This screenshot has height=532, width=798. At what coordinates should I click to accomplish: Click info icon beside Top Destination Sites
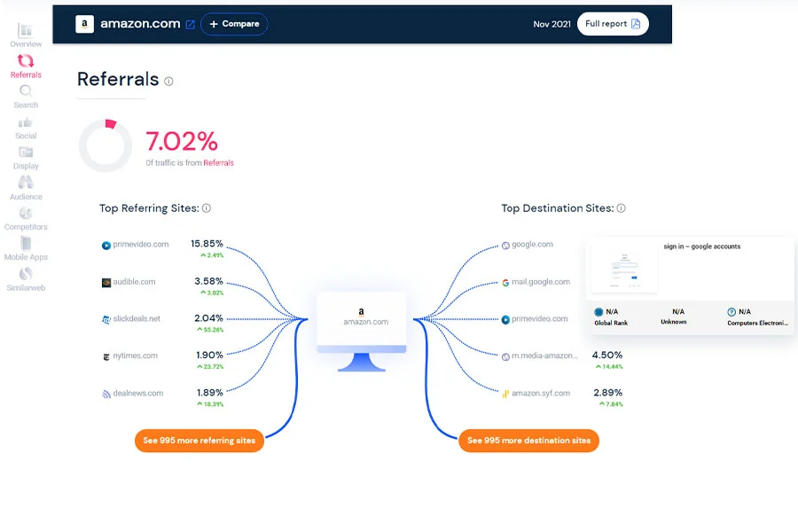click(x=622, y=208)
